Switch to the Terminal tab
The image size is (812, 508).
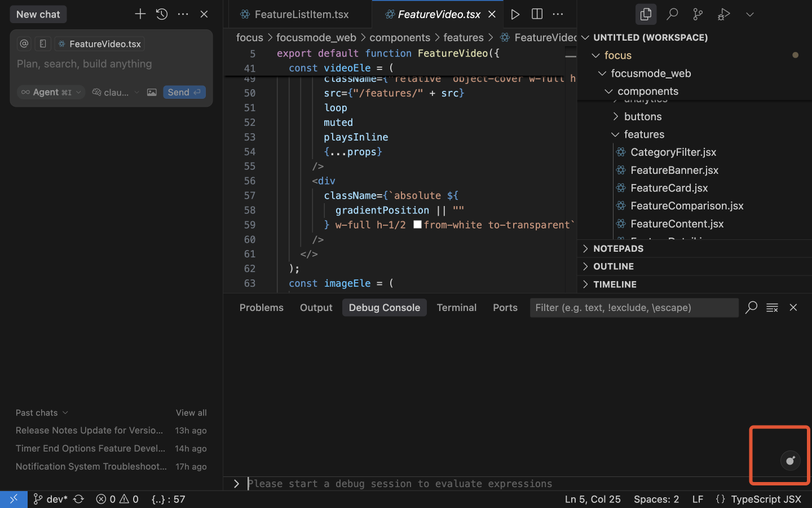pos(456,308)
